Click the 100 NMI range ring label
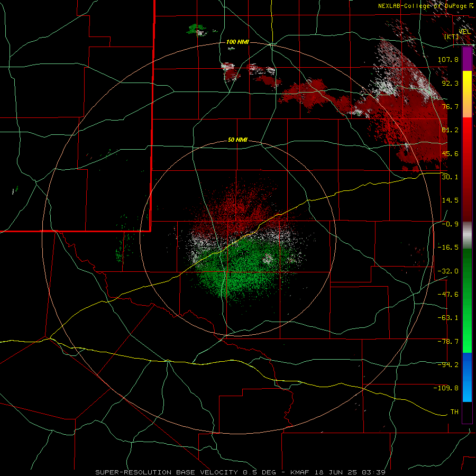This screenshot has width=476, height=476. click(237, 42)
